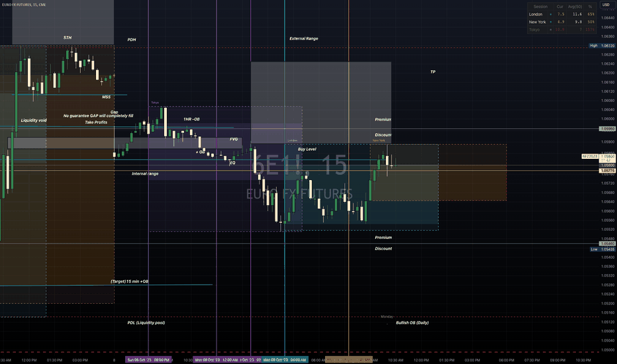Select the + OB annotation label
Screen dimensions: 617x364
[201, 152]
